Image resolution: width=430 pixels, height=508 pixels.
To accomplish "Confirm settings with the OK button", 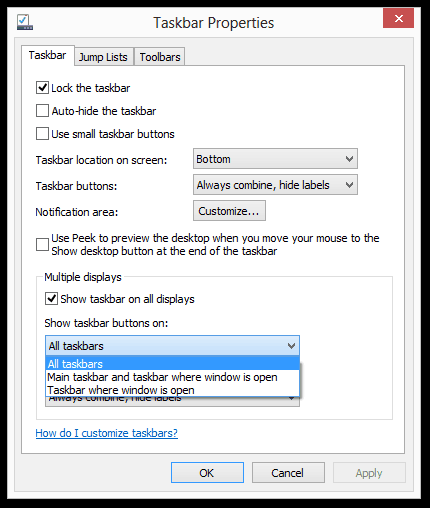I will [207, 473].
